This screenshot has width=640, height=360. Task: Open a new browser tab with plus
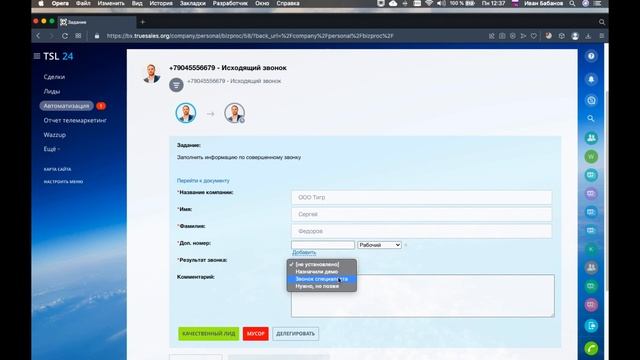pyautogui.click(x=143, y=22)
